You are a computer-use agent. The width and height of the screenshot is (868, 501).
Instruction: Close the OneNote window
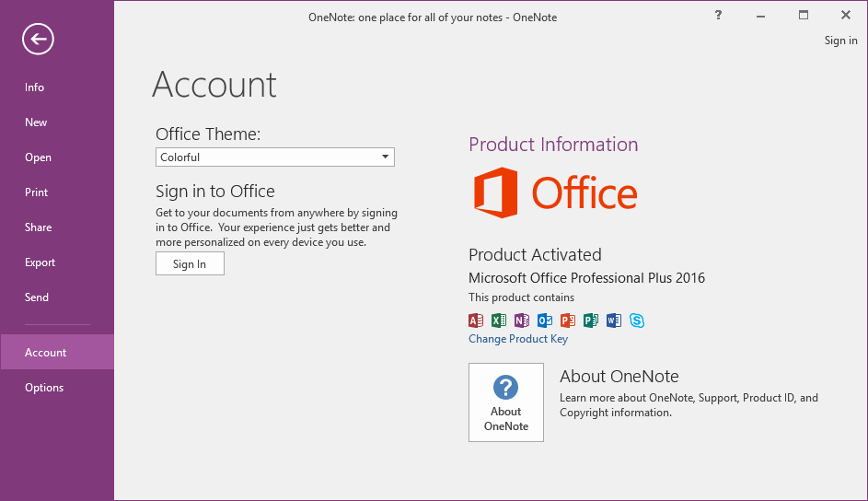pos(845,15)
